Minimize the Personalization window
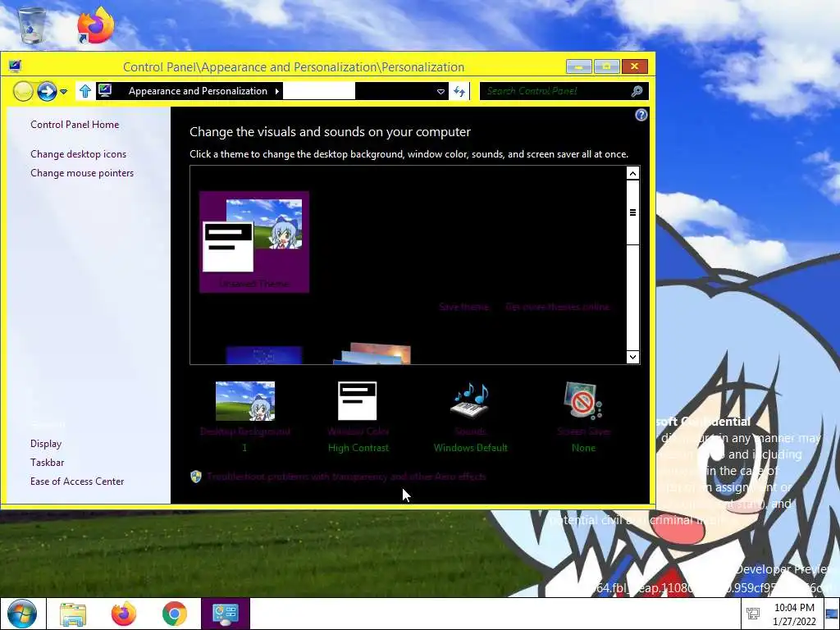 point(579,66)
